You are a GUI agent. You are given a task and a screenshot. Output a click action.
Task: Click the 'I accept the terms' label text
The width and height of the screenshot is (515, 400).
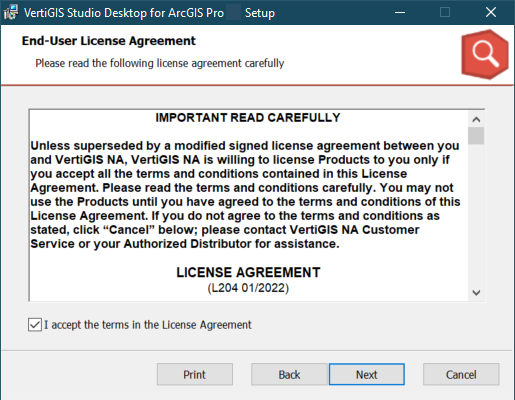148,325
